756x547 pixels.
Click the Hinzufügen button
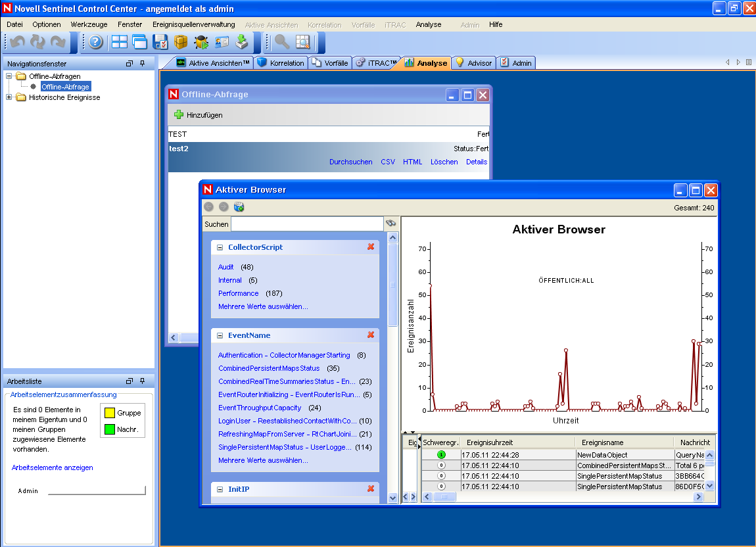[199, 115]
